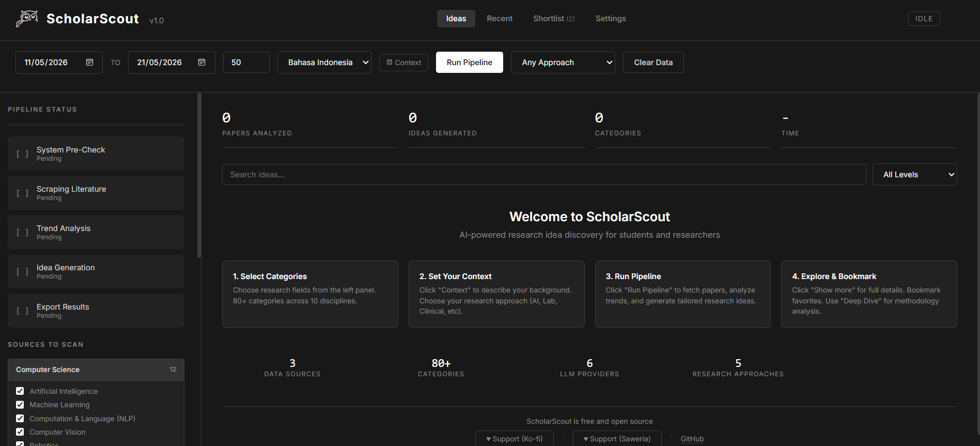The image size is (980, 446).
Task: Click the paper count field showing 50
Action: pos(246,63)
